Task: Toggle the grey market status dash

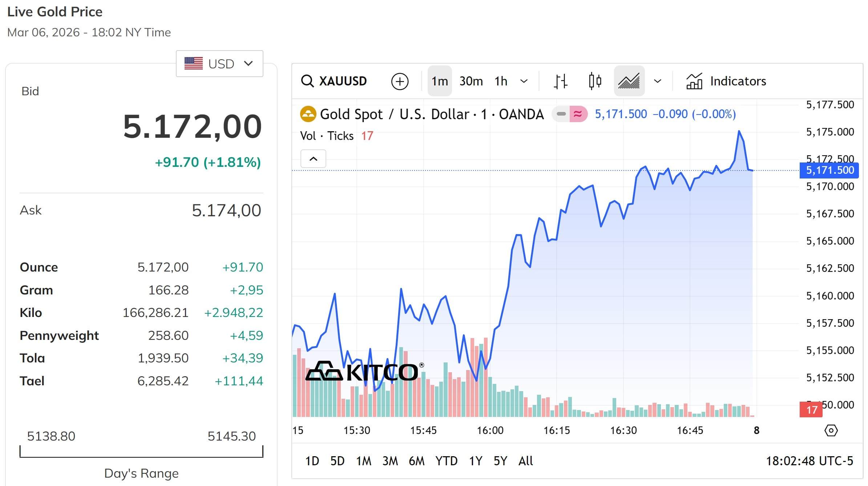Action: click(x=561, y=114)
